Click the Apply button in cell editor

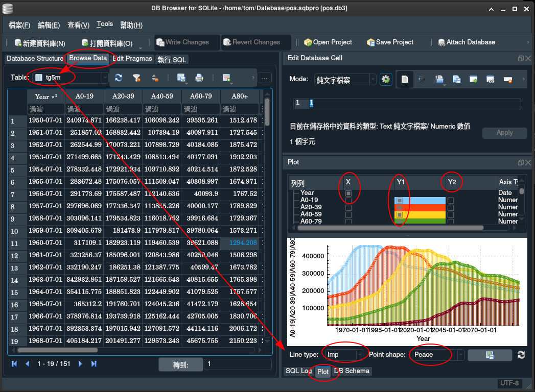505,133
